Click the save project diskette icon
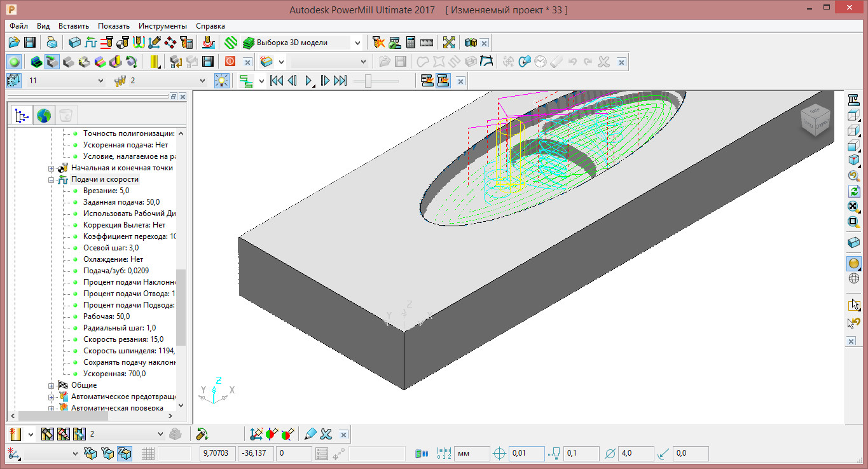The height and width of the screenshot is (469, 868). 30,43
